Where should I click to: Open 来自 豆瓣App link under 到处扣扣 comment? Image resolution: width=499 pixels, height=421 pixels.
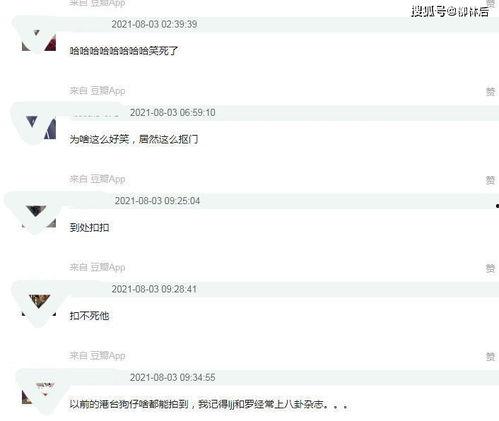97,267
